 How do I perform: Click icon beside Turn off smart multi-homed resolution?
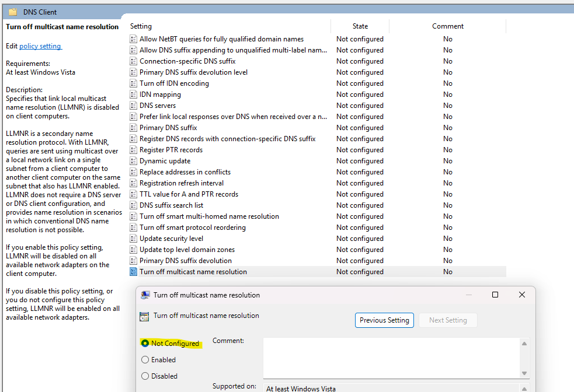pyautogui.click(x=134, y=216)
